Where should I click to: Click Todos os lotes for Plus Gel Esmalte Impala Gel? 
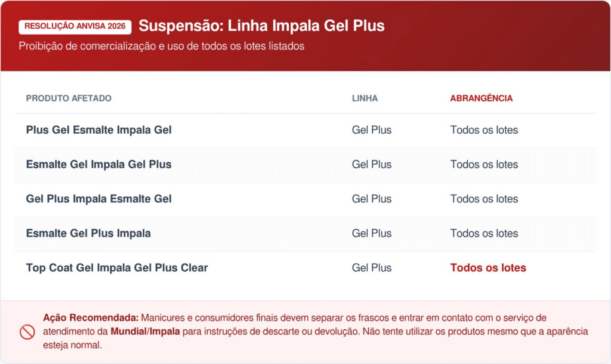[x=484, y=130]
